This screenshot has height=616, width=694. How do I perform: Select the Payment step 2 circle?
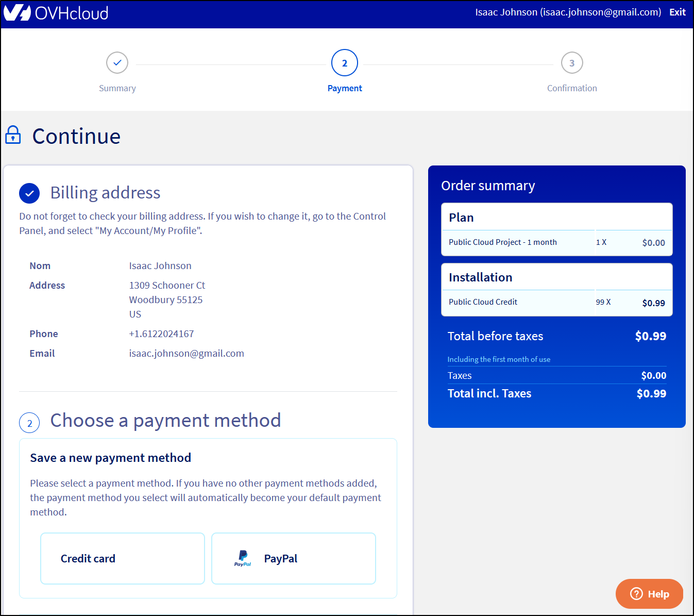(x=345, y=63)
